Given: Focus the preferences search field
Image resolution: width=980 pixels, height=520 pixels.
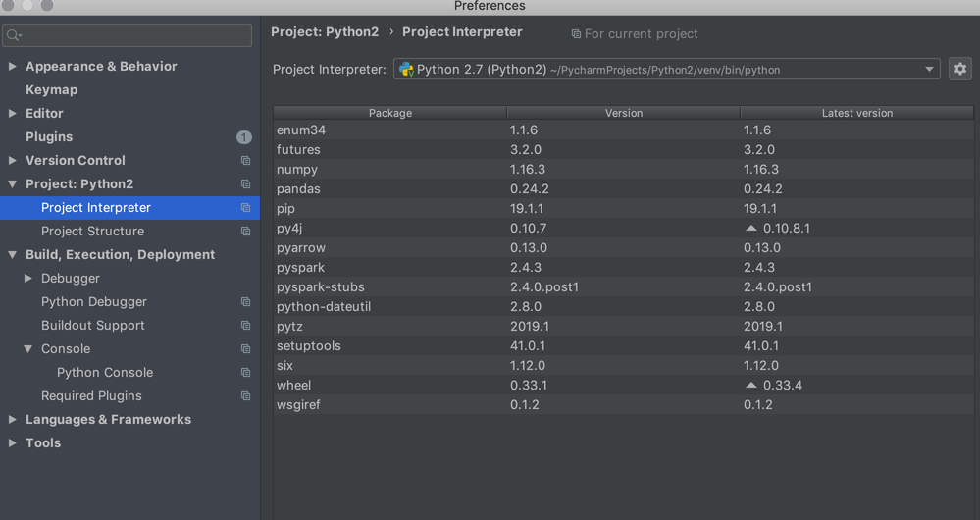Looking at the screenshot, I should [x=128, y=35].
